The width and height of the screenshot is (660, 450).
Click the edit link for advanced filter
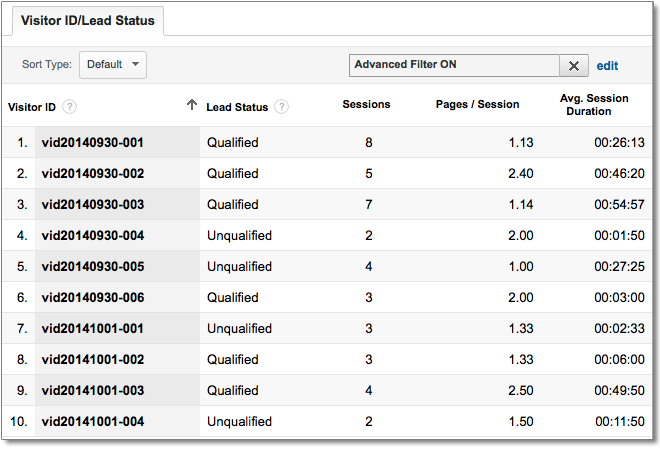pos(607,65)
